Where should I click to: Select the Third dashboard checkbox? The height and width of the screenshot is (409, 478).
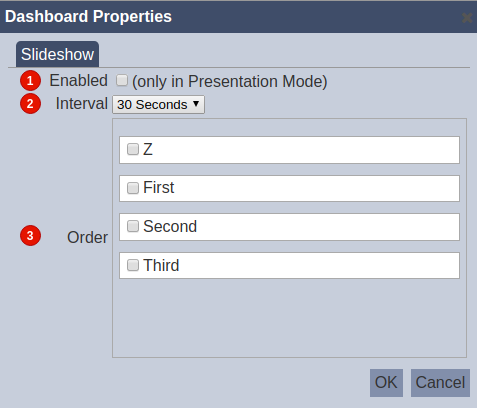[133, 265]
